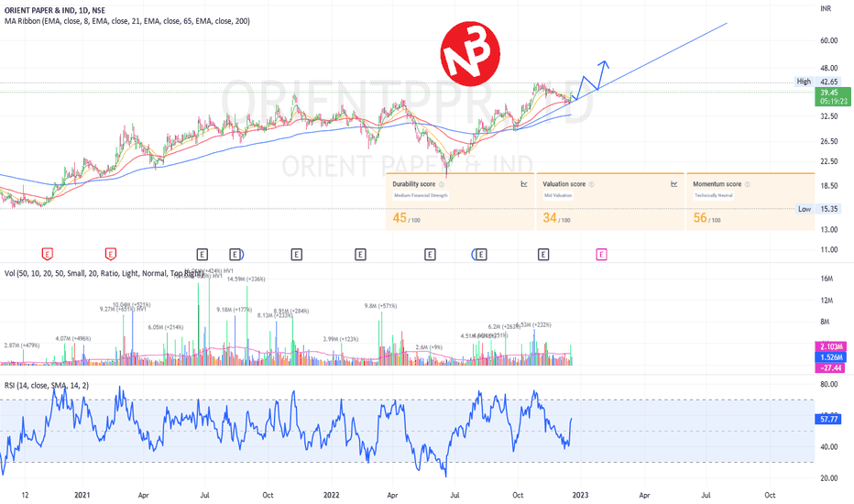Click the 34 / 100 valuation score

pyautogui.click(x=556, y=218)
